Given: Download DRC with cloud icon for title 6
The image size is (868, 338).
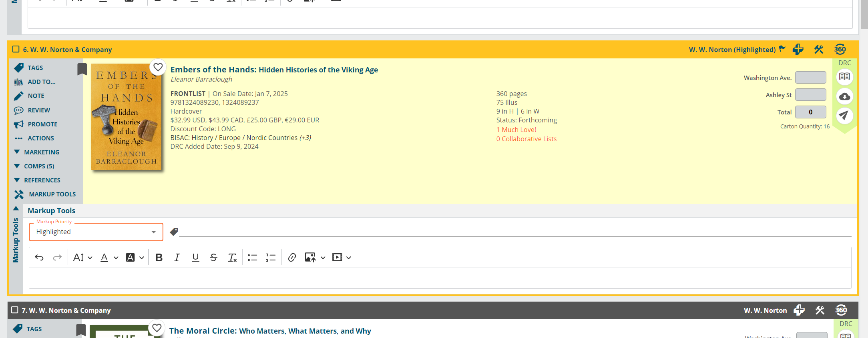Looking at the screenshot, I should [x=844, y=96].
